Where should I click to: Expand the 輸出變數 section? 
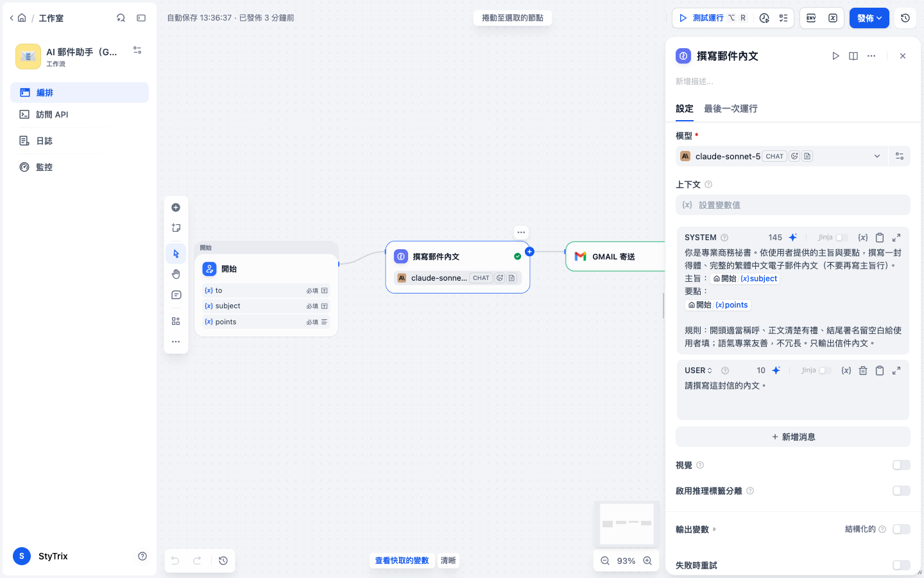(x=696, y=529)
